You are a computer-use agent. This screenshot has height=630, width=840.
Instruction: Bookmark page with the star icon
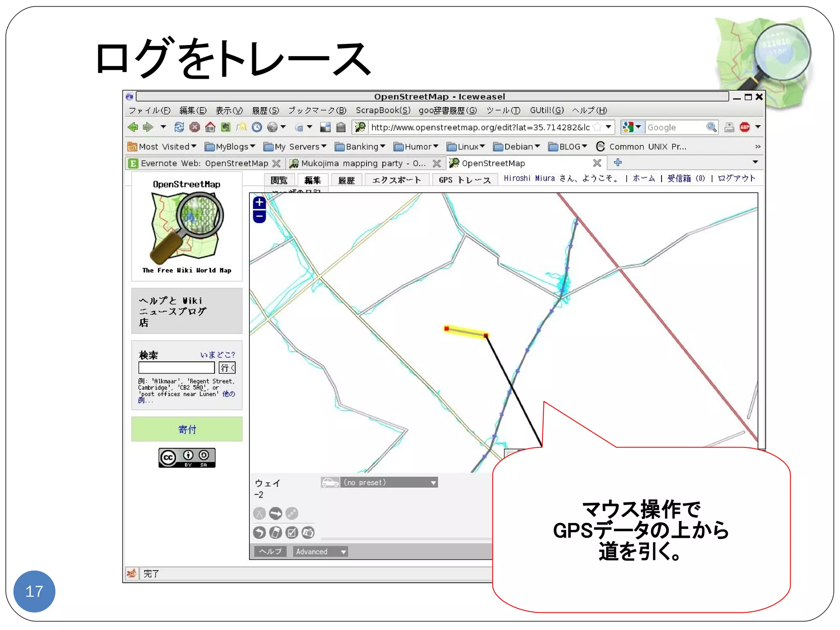coord(598,127)
